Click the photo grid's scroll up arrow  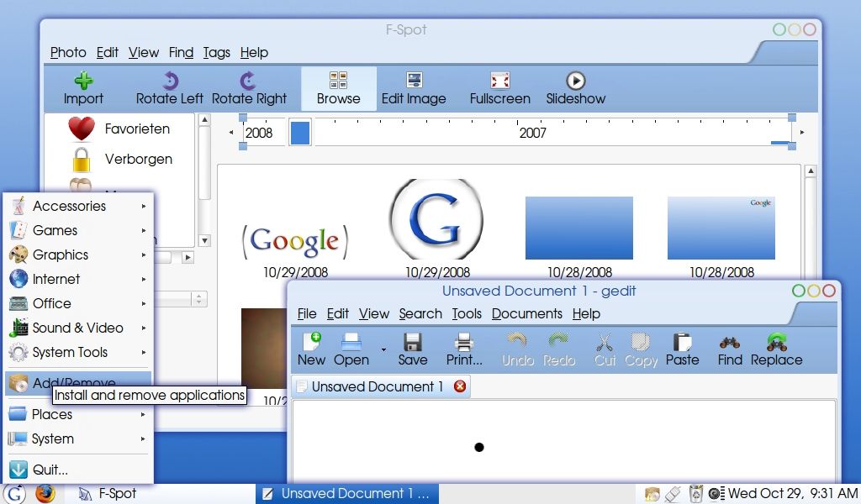click(811, 171)
